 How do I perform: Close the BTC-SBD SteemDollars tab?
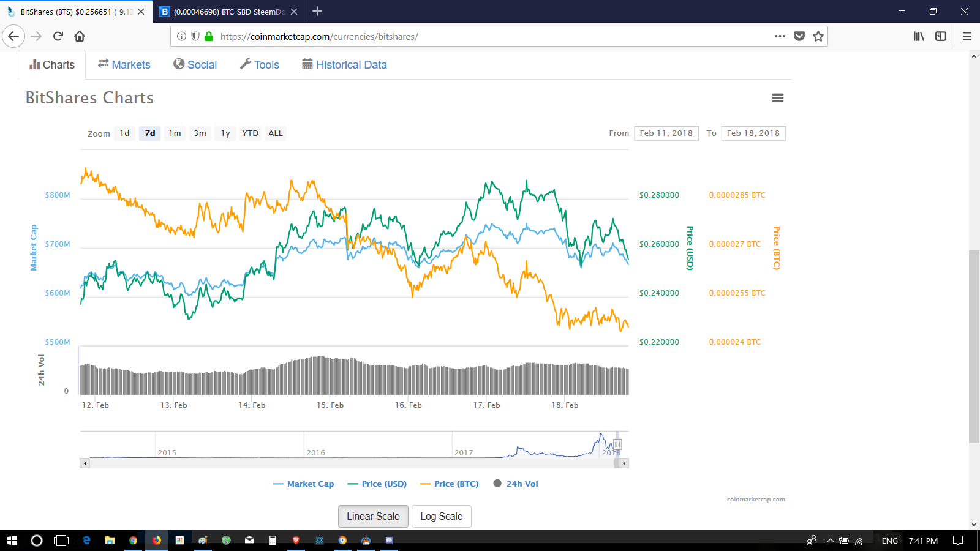pyautogui.click(x=294, y=12)
